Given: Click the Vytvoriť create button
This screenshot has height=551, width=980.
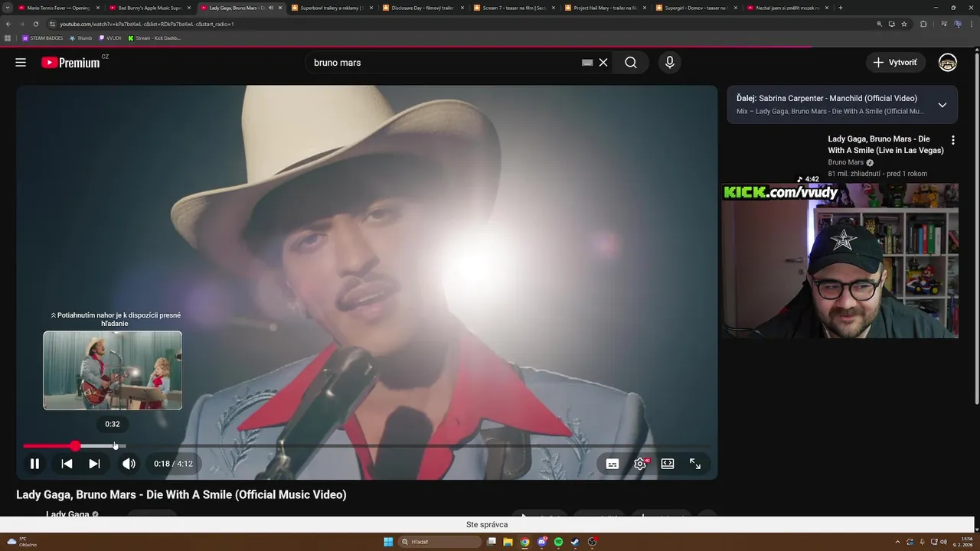Looking at the screenshot, I should 895,63.
